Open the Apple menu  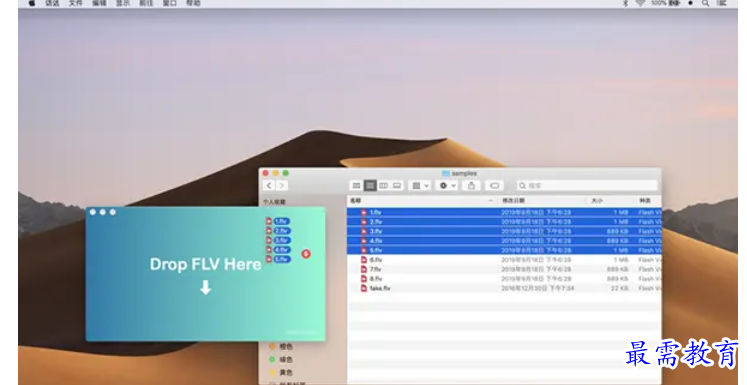coord(32,3)
